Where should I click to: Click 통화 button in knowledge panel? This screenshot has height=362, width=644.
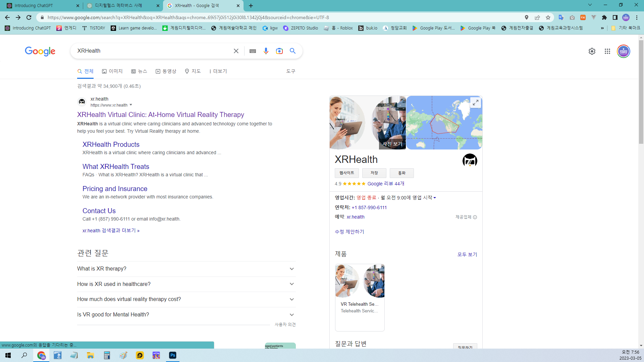pyautogui.click(x=402, y=173)
